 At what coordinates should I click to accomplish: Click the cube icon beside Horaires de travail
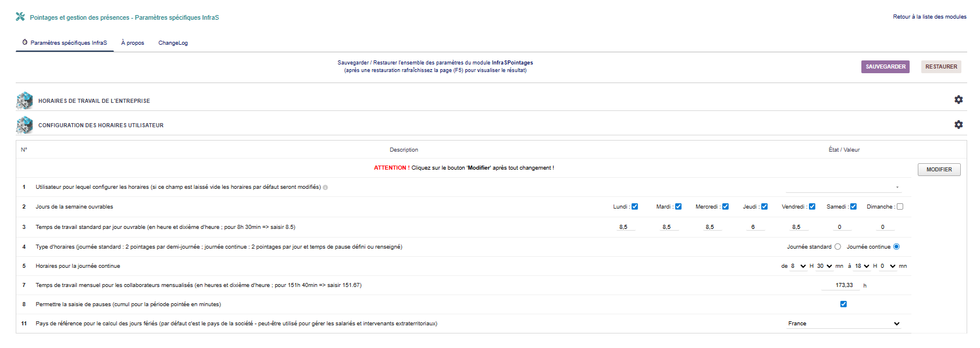coord(24,101)
